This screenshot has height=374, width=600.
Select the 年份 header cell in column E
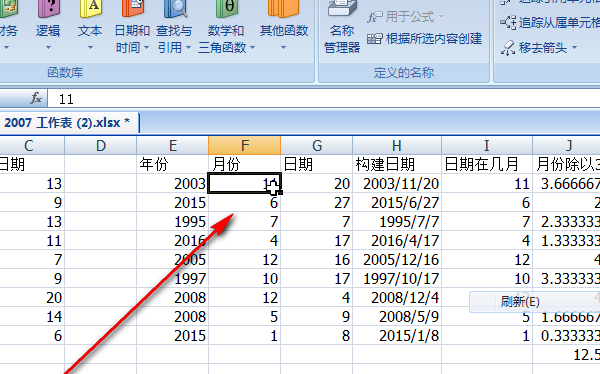pyautogui.click(x=173, y=164)
